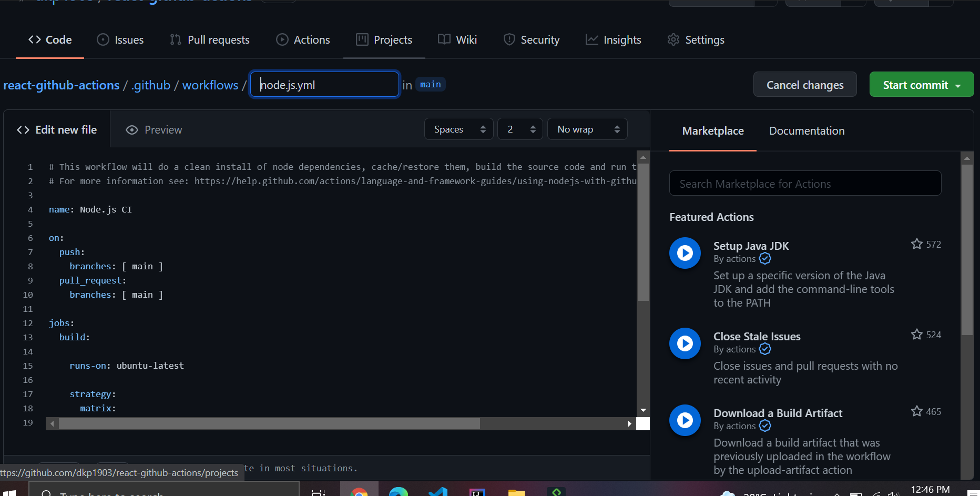Viewport: 980px width, 496px height.
Task: Click the editor horizontal scroll right arrow
Action: (x=629, y=424)
